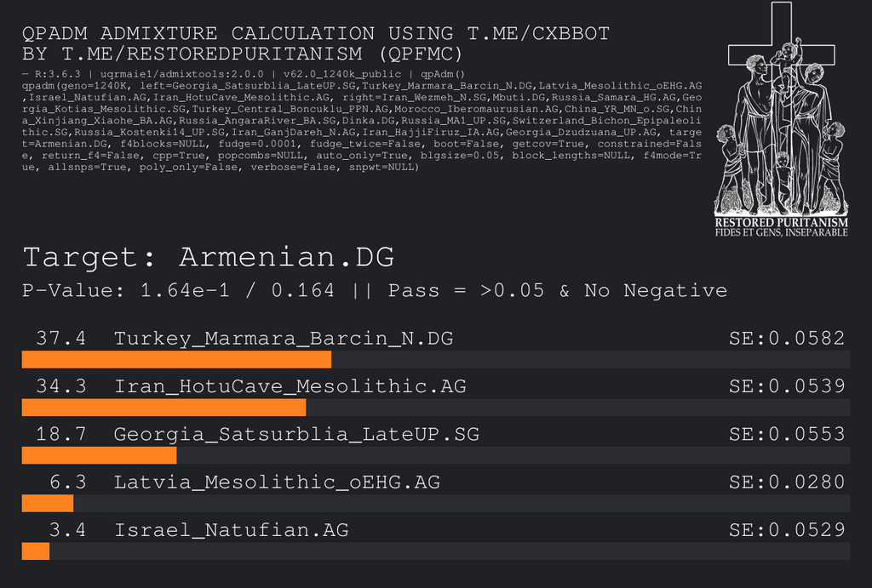Click the qpadm command parameters text block
This screenshot has width=872, height=588.
click(362, 126)
